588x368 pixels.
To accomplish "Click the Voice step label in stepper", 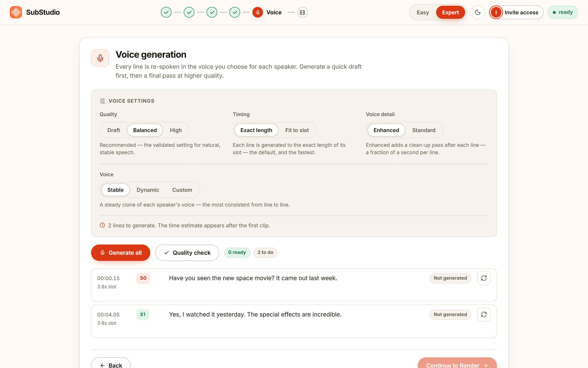I will click(x=274, y=12).
